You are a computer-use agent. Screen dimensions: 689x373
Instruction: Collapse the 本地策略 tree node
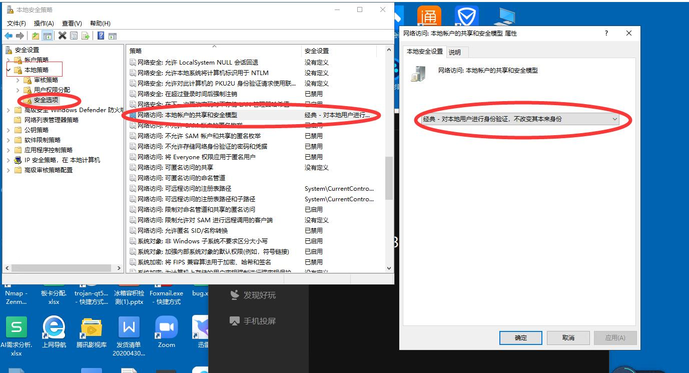8,70
